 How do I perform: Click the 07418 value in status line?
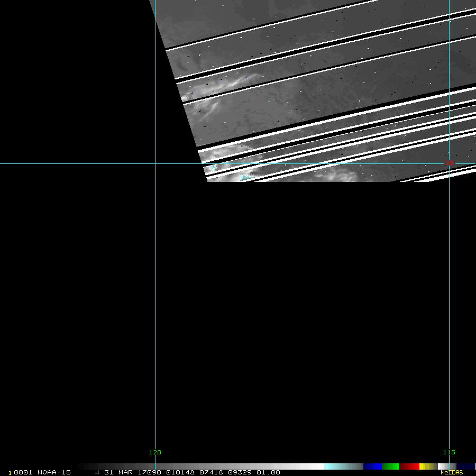click(210, 472)
